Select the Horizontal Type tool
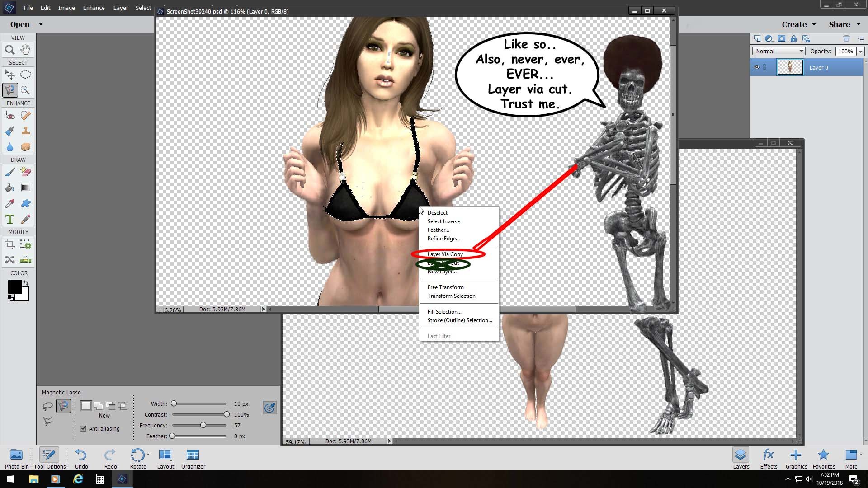Screen dimensions: 868x488 [x=9, y=220]
